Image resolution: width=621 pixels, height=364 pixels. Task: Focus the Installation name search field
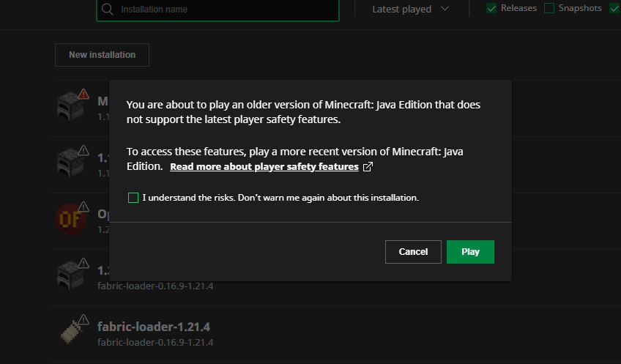(217, 10)
